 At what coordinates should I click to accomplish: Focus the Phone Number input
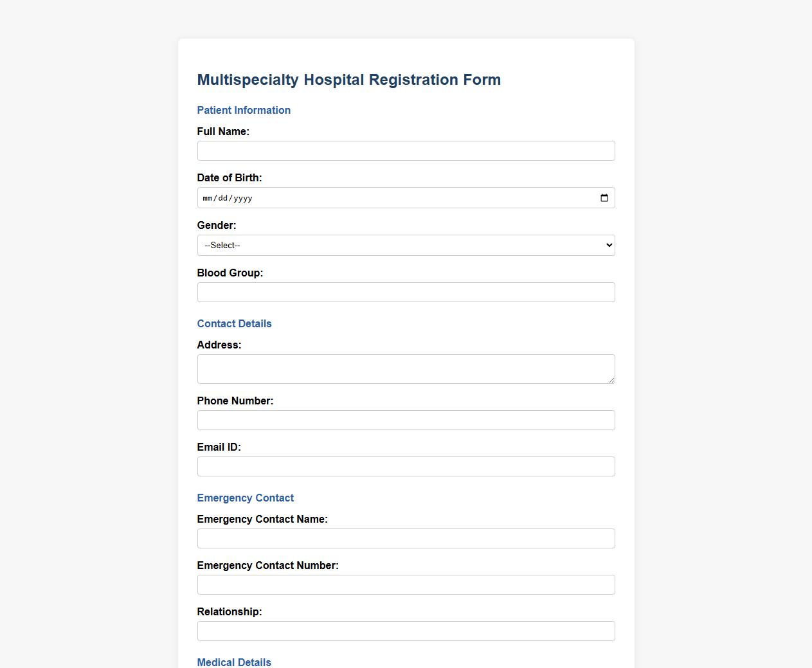click(406, 420)
